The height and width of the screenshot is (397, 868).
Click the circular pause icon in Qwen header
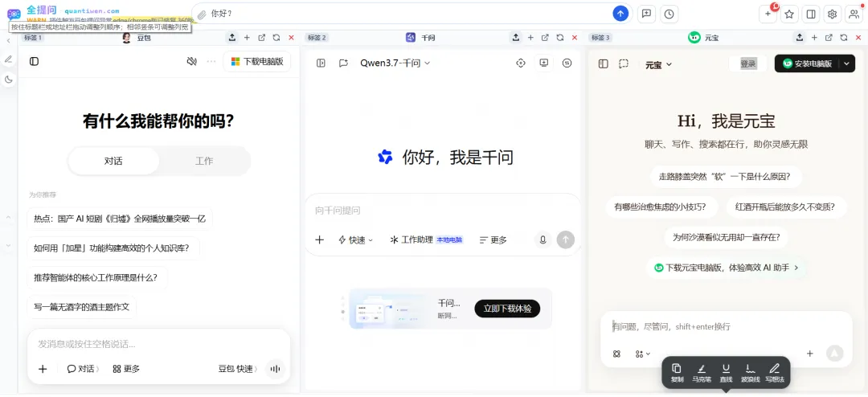coord(567,63)
